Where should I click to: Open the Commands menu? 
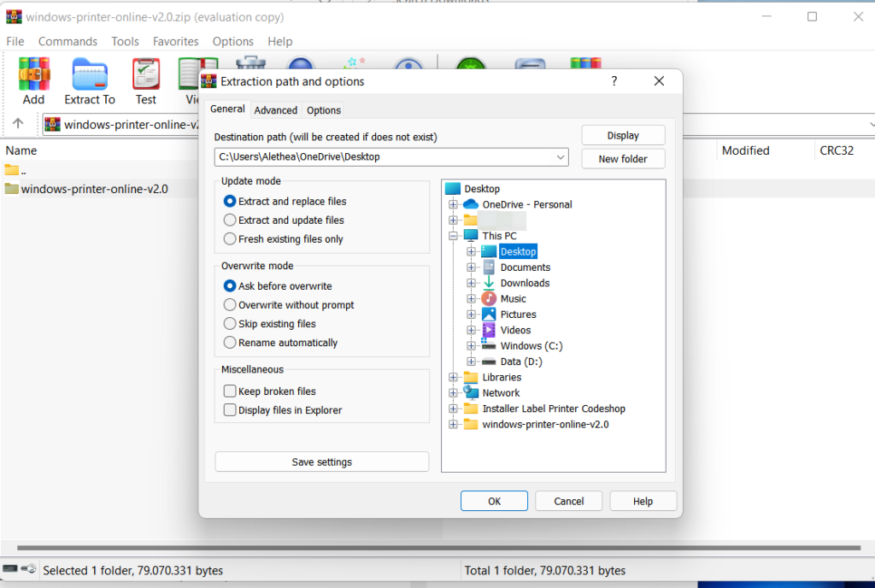pos(68,41)
